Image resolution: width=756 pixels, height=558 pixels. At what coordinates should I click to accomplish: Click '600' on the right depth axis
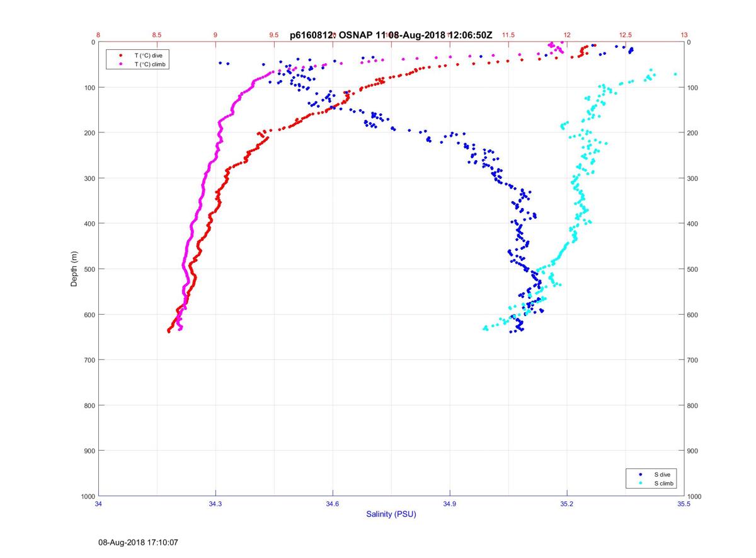[x=693, y=315]
